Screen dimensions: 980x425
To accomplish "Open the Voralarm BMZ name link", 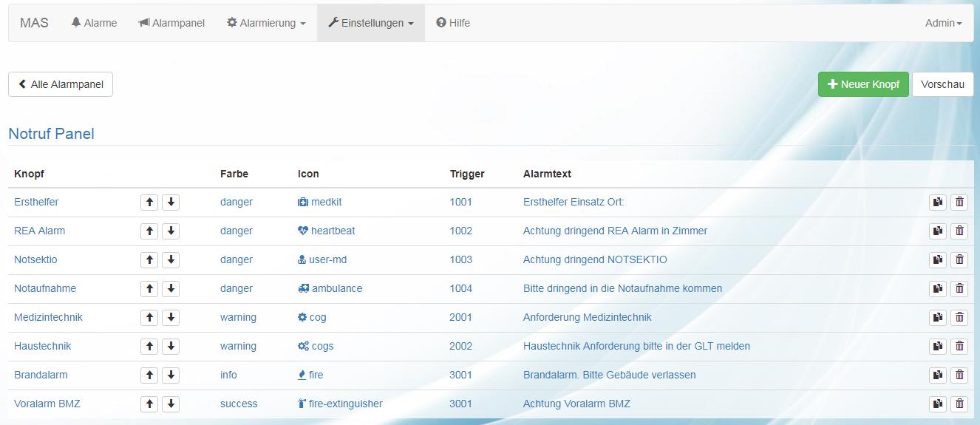I will [47, 404].
